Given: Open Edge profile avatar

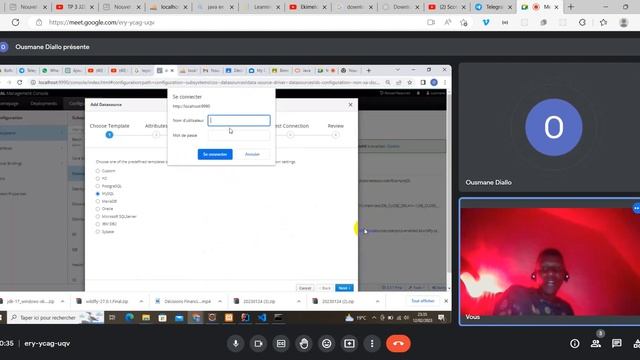Looking at the screenshot, I should [623, 22].
